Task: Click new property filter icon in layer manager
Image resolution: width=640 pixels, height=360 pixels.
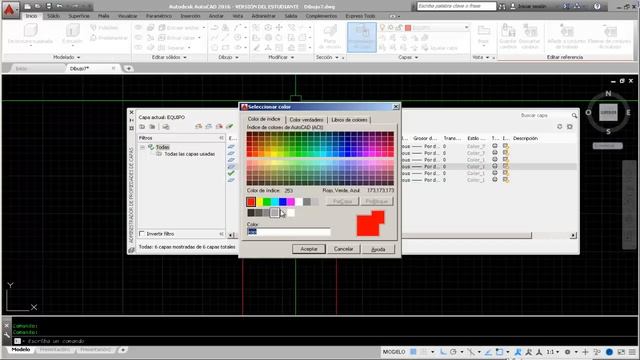Action: [142, 127]
